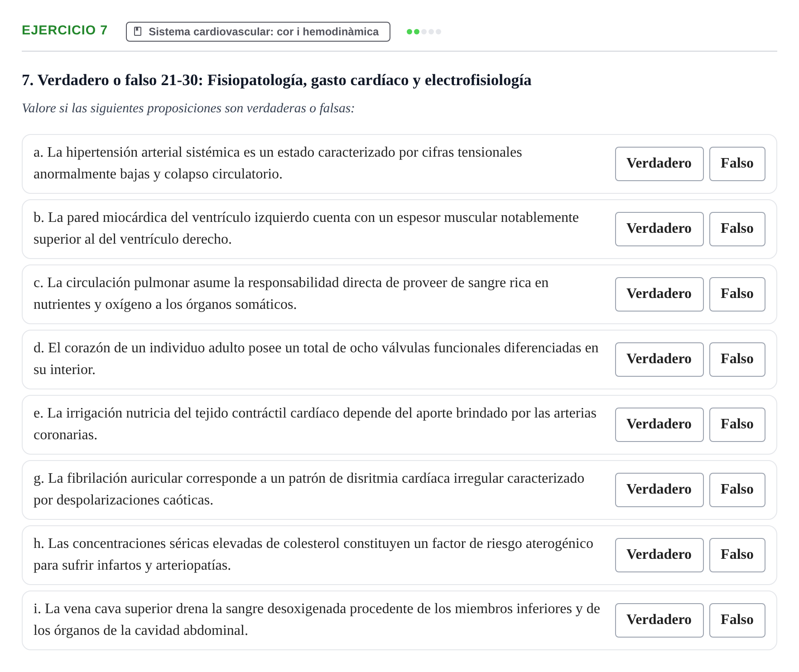This screenshot has height=672, width=799.
Task: Pick Falso for statement e arterias coronarias
Action: 737,424
